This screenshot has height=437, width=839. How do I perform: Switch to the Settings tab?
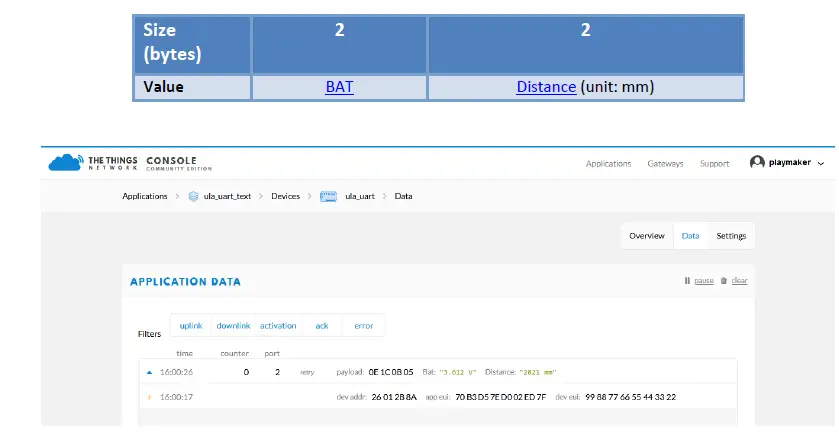click(x=731, y=236)
